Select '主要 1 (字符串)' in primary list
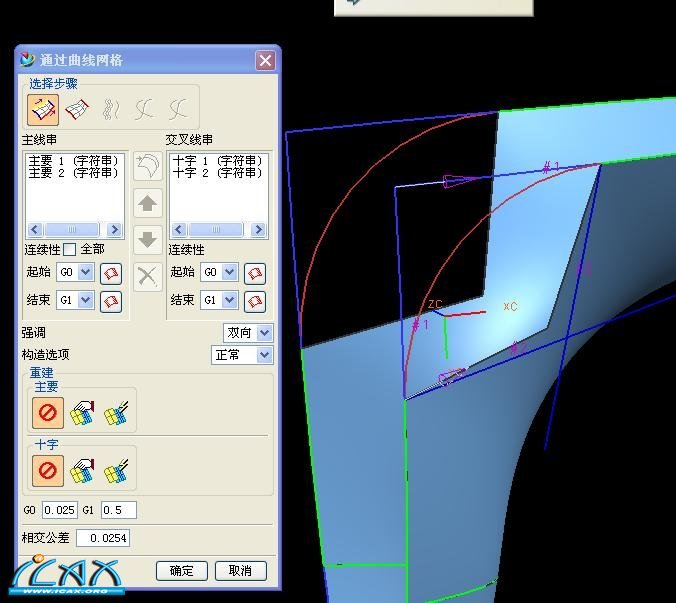Image resolution: width=676 pixels, height=603 pixels. click(73, 161)
